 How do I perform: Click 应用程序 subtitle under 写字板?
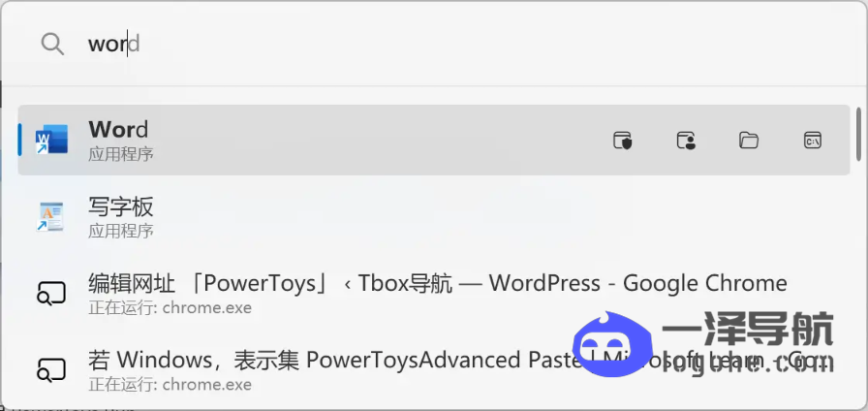tap(121, 231)
